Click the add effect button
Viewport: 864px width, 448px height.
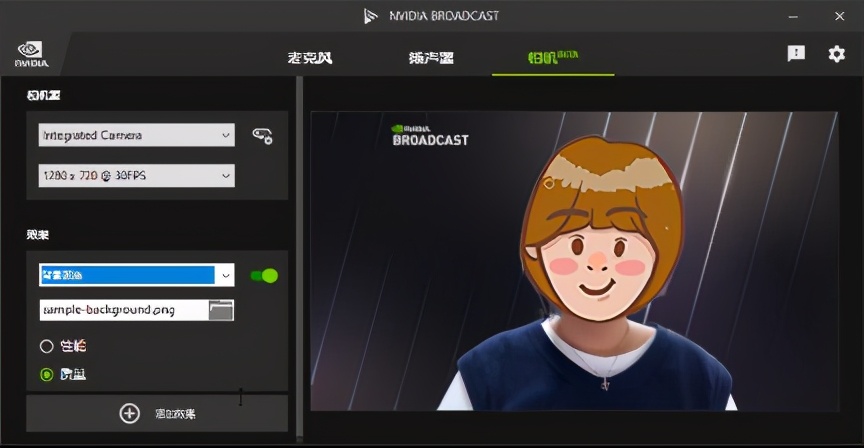[157, 413]
